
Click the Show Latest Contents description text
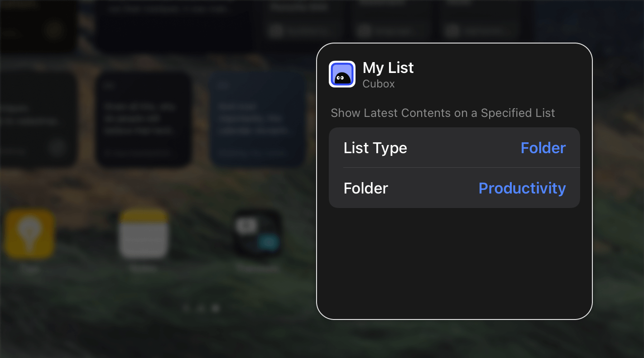click(x=443, y=113)
